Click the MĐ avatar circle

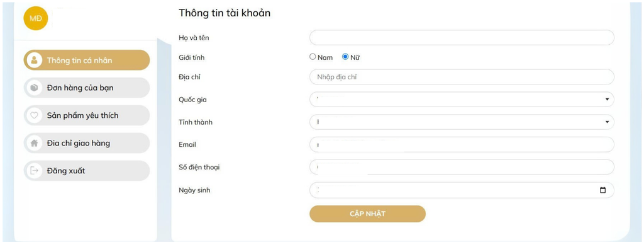point(36,18)
